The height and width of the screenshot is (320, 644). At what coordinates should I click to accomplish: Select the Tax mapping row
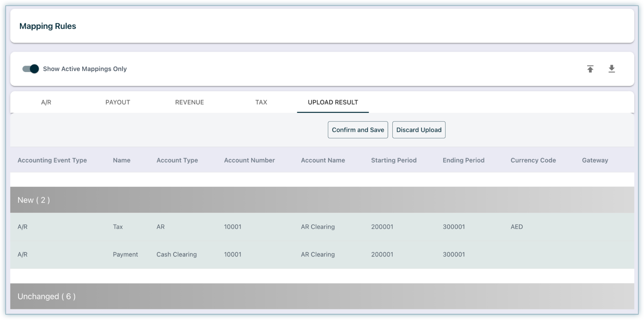tap(118, 227)
